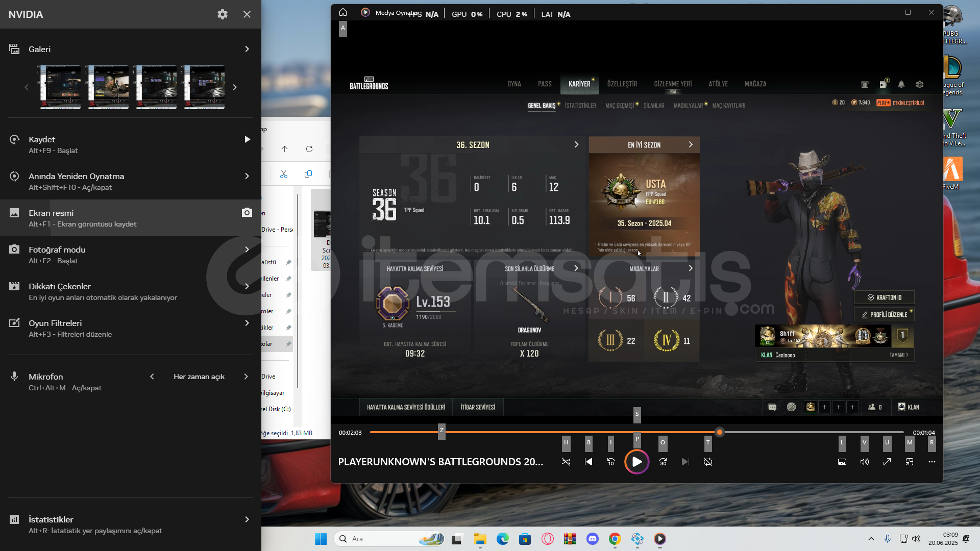Open more options ellipsis in media player
The width and height of the screenshot is (980, 551).
point(932,462)
